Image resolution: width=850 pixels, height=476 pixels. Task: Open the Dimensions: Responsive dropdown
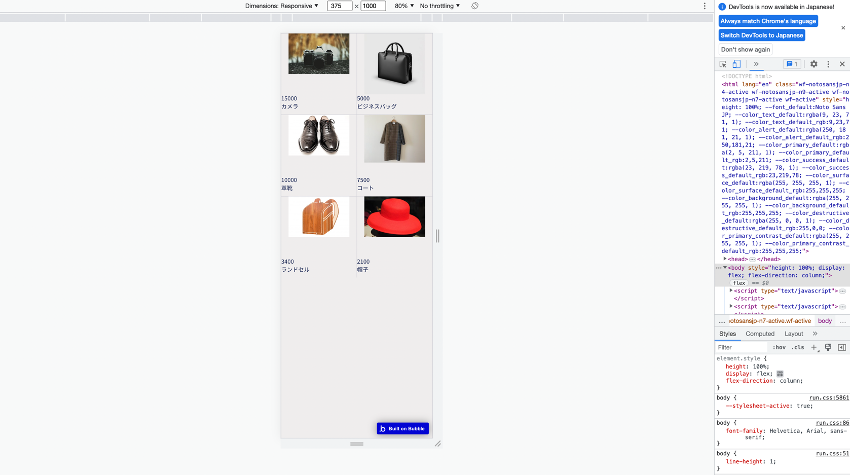(x=282, y=6)
